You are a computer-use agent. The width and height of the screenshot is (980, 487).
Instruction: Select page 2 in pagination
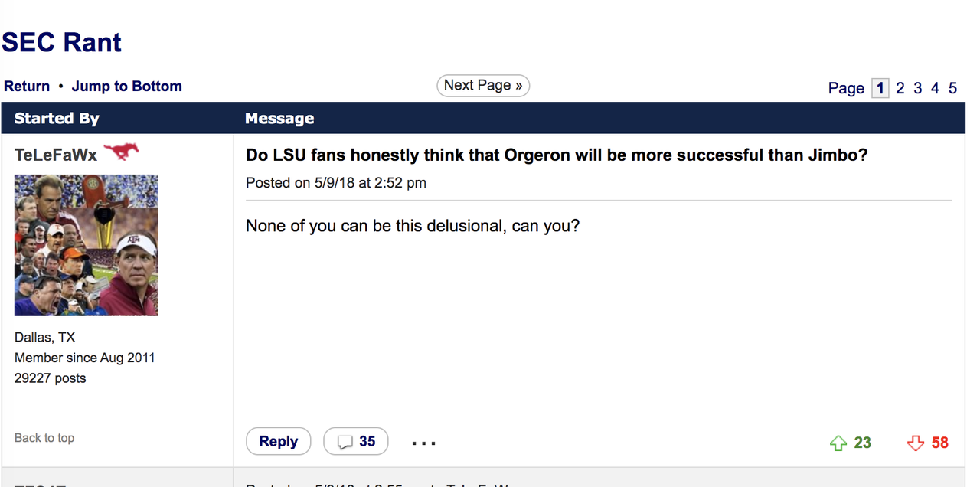tap(900, 88)
